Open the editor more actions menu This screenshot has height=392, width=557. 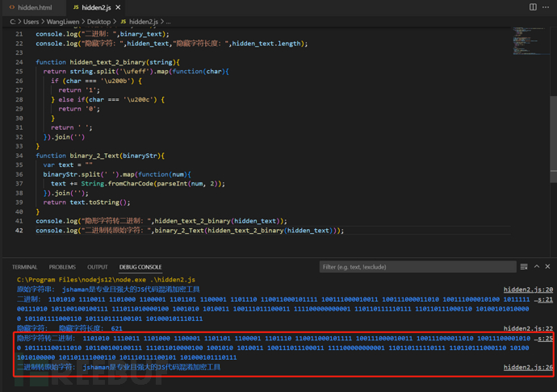(x=547, y=7)
